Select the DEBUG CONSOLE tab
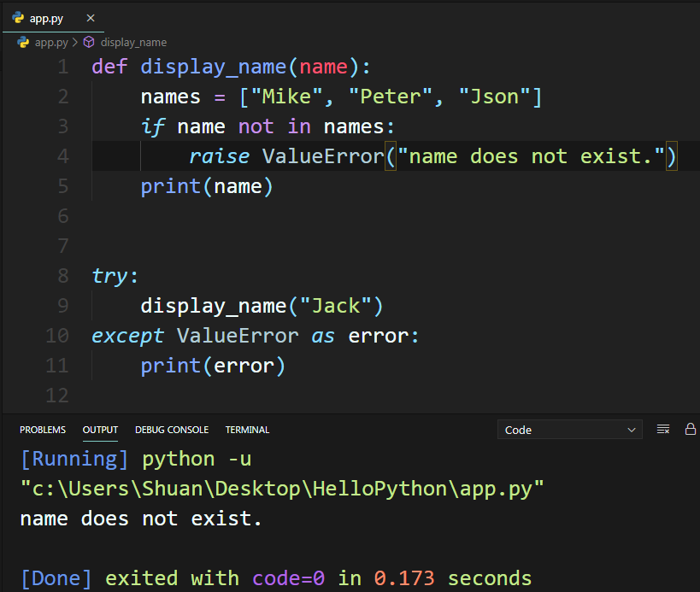 coord(171,430)
